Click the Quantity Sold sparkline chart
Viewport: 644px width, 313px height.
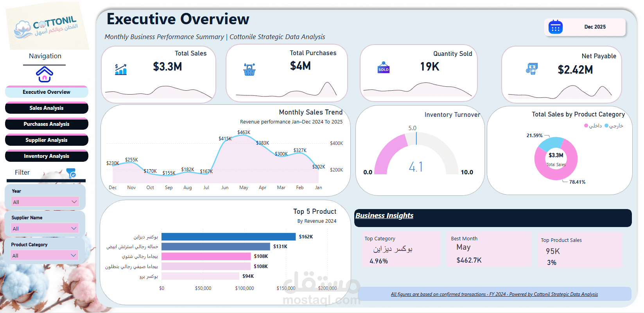(418, 89)
